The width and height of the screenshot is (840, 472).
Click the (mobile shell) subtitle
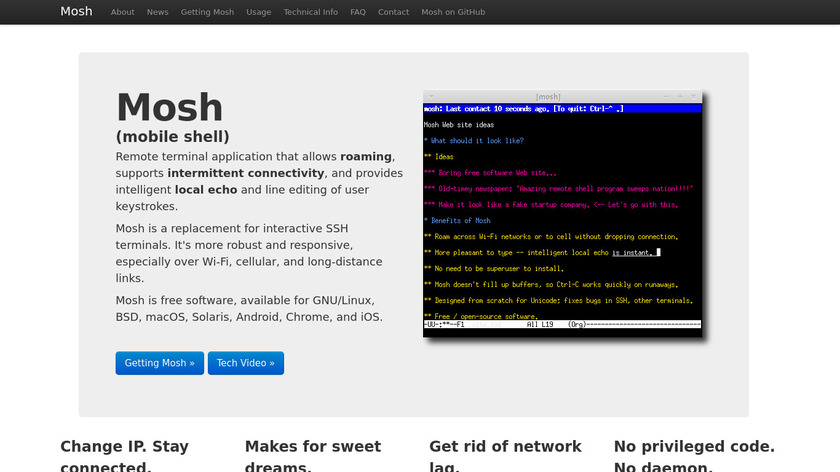pyautogui.click(x=172, y=137)
